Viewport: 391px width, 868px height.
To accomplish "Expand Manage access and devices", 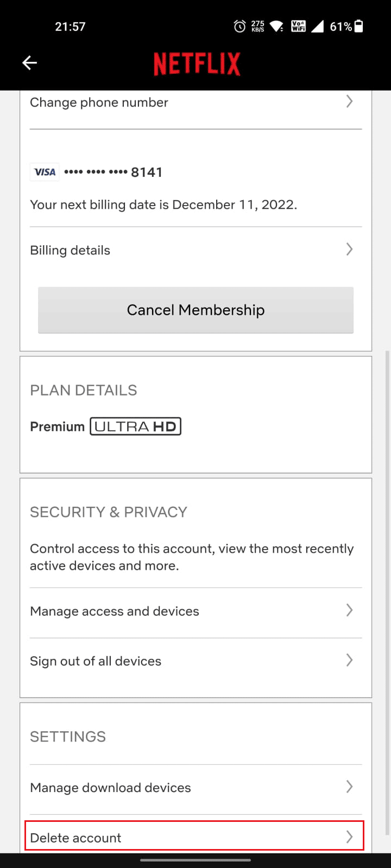I will pos(350,610).
